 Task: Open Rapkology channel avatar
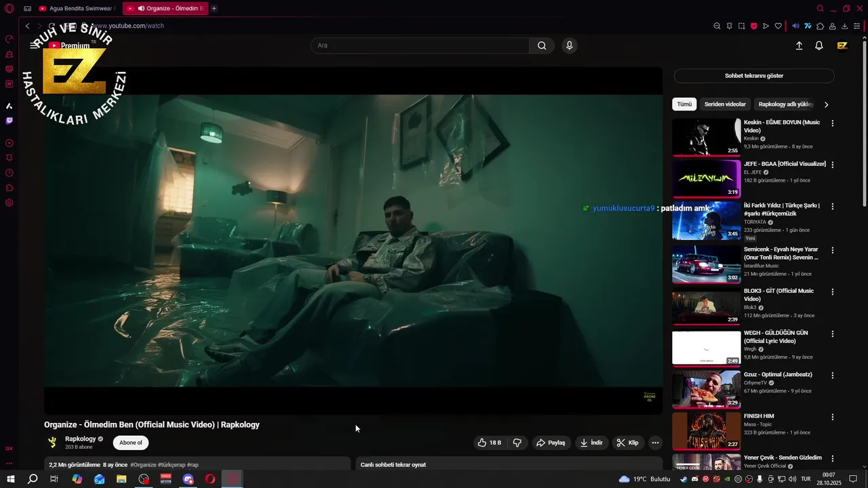coord(52,443)
